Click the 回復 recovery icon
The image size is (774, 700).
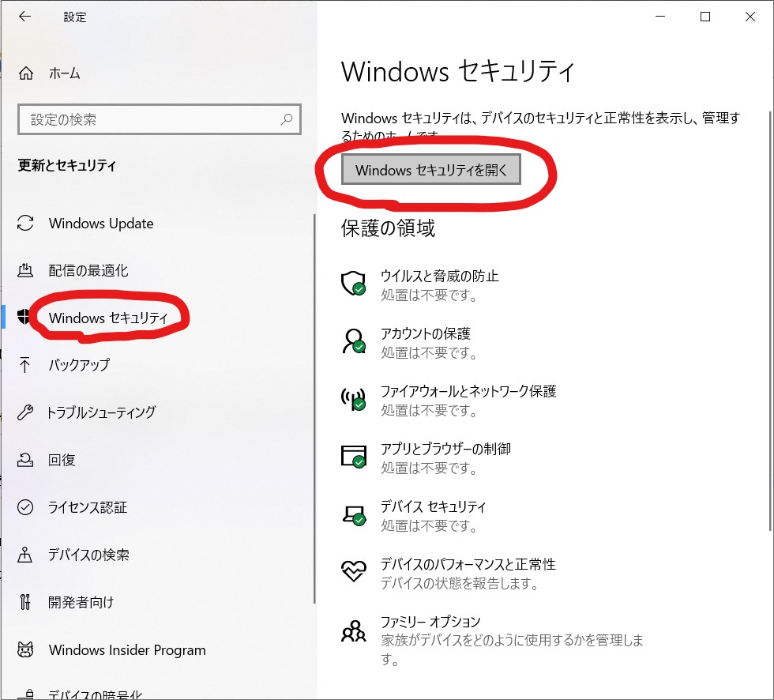coord(25,460)
